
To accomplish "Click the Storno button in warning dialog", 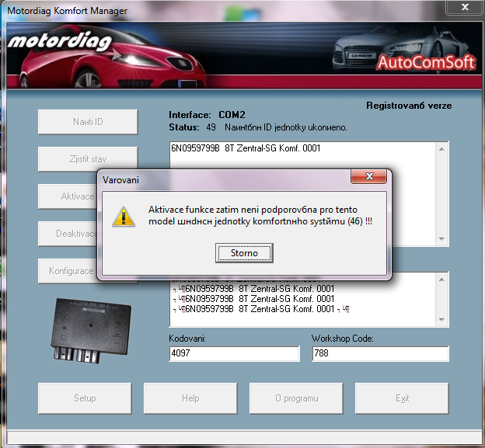I will (244, 253).
